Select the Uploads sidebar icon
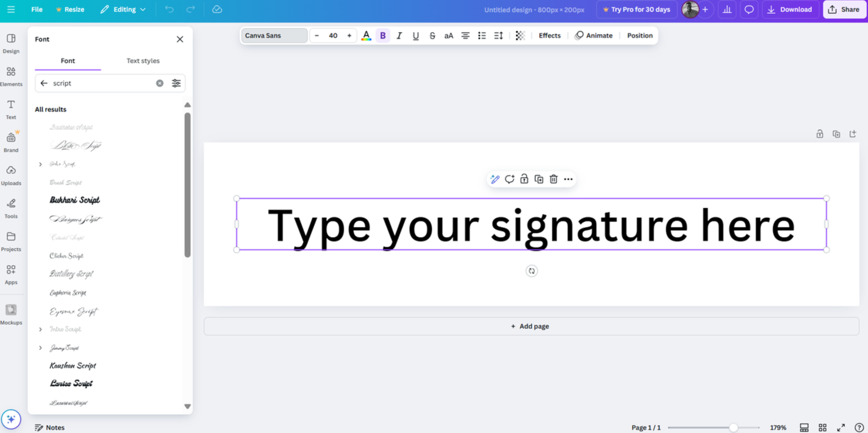Image resolution: width=868 pixels, height=433 pixels. pyautogui.click(x=11, y=174)
